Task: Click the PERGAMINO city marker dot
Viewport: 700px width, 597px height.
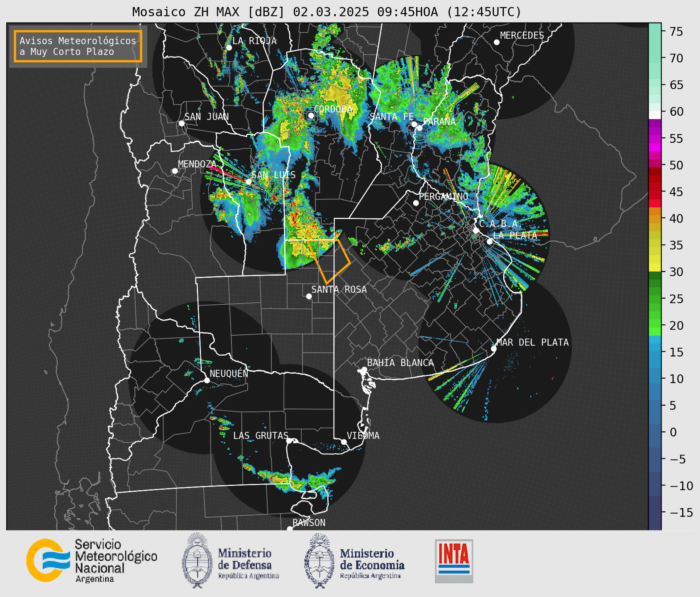Action: (x=416, y=203)
